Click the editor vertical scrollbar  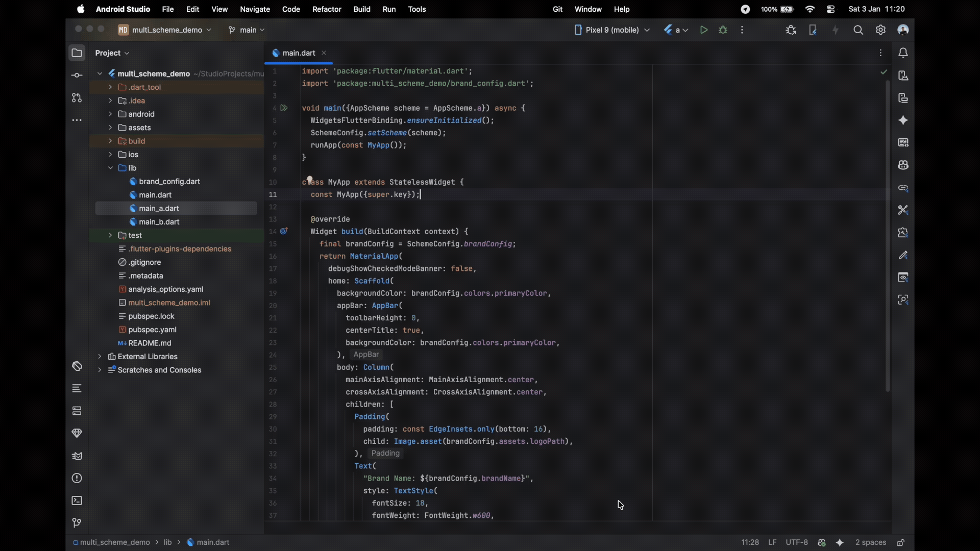pos(888,235)
